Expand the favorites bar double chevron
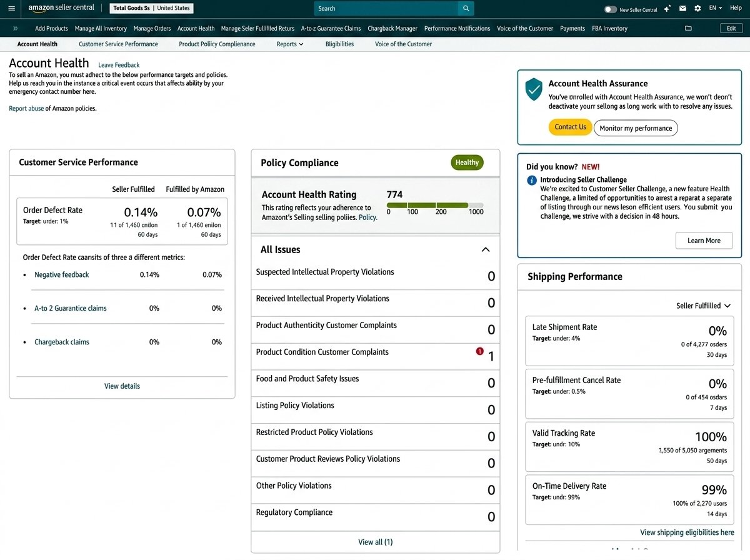Image resolution: width=750 pixels, height=560 pixels. 15,28
